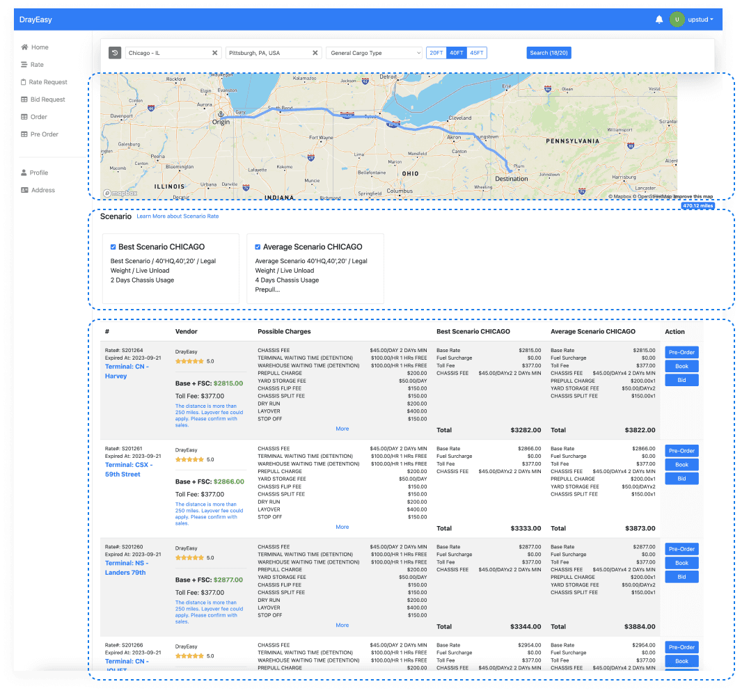Screen dimensions: 749x700
Task: Clear the Pittsburgh, PA, USA destination field
Action: click(315, 53)
